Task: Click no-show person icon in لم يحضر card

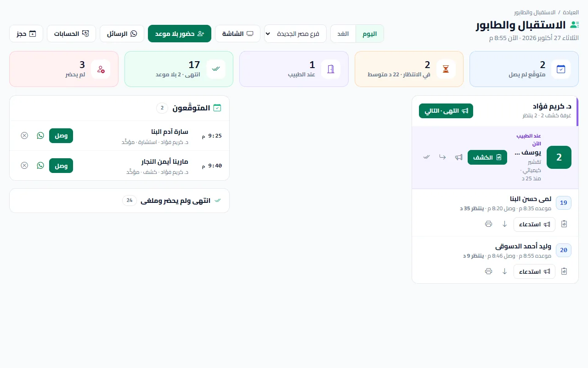Action: 101,69
